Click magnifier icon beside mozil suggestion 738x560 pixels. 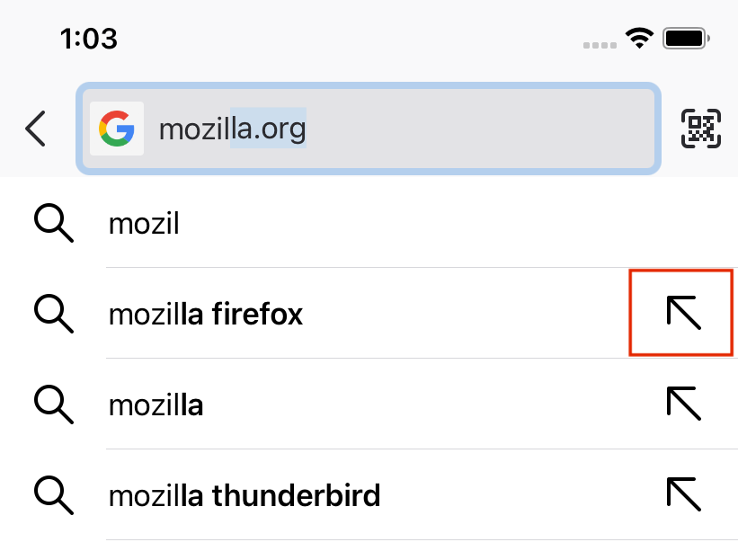pos(54,223)
